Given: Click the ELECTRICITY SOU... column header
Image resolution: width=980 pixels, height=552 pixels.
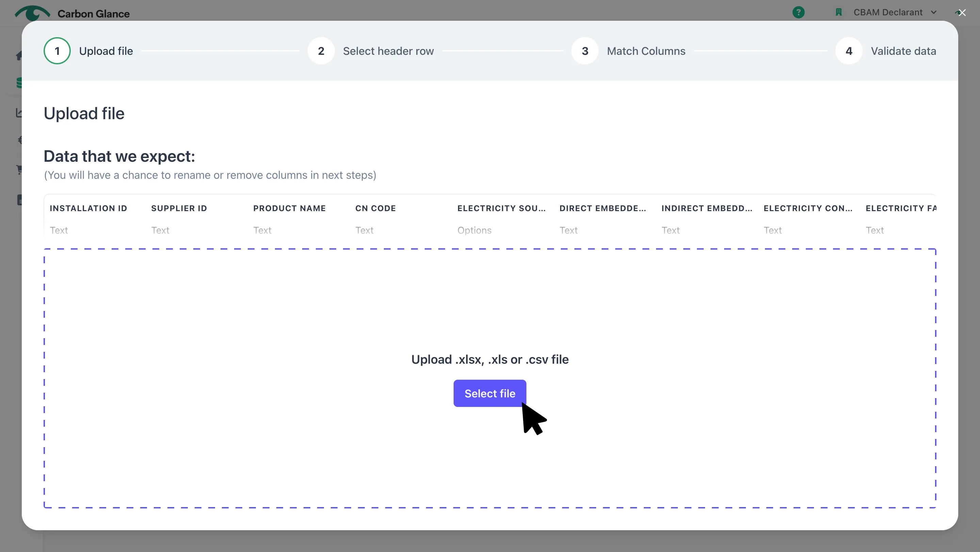Looking at the screenshot, I should coord(502,208).
